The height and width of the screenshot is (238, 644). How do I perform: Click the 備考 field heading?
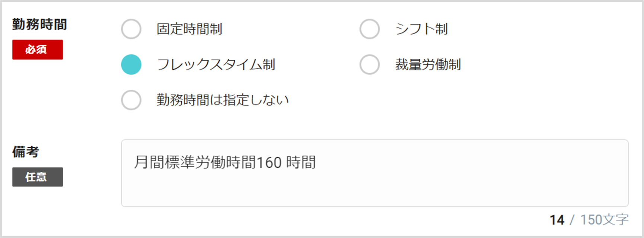pos(26,152)
